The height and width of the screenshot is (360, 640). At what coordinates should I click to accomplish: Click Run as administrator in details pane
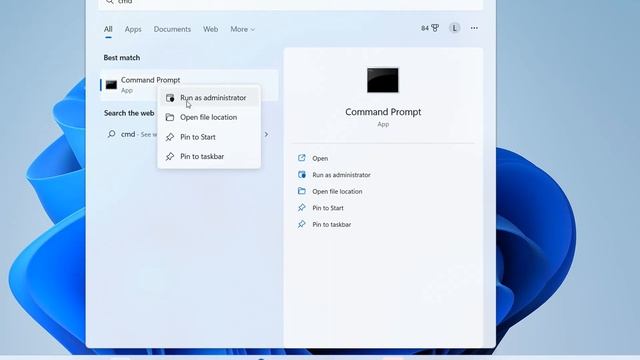point(341,175)
